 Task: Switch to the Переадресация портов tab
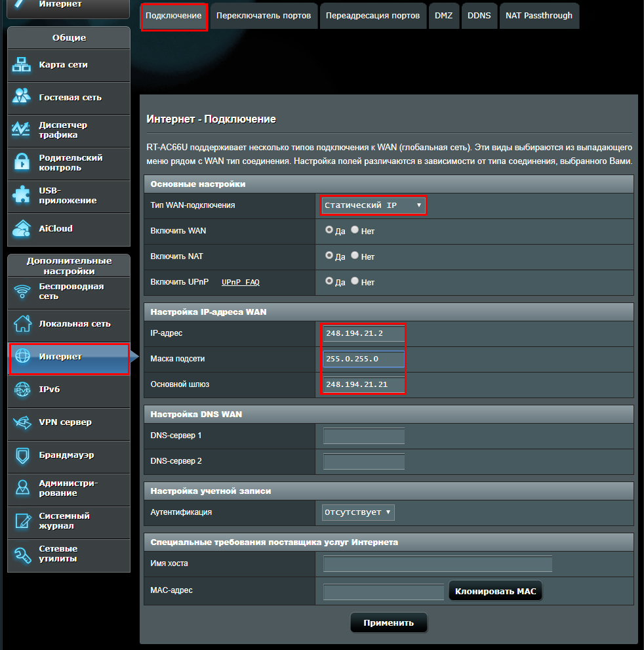tap(372, 16)
